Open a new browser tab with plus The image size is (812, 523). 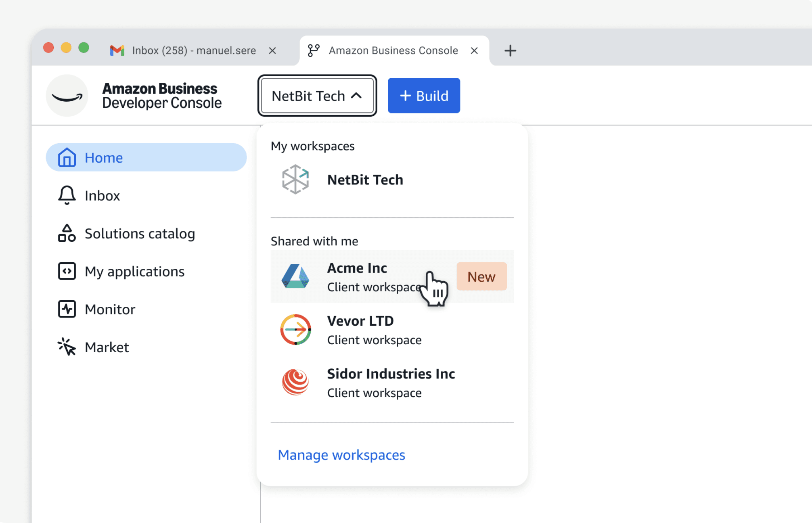click(x=510, y=50)
